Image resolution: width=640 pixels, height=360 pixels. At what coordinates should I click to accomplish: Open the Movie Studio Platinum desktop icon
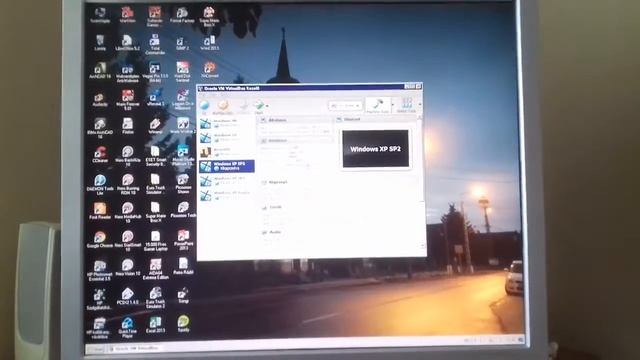183,156
